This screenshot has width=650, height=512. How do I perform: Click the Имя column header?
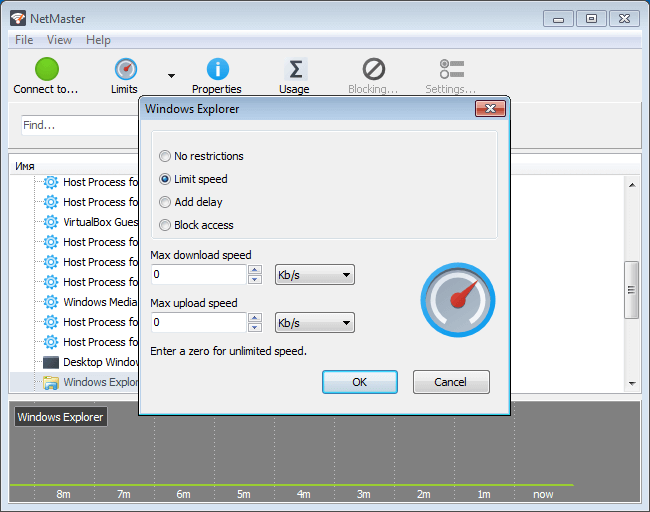25,166
